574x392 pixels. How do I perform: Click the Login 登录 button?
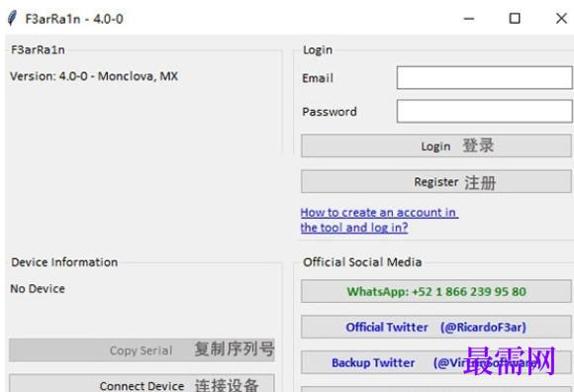coord(436,146)
